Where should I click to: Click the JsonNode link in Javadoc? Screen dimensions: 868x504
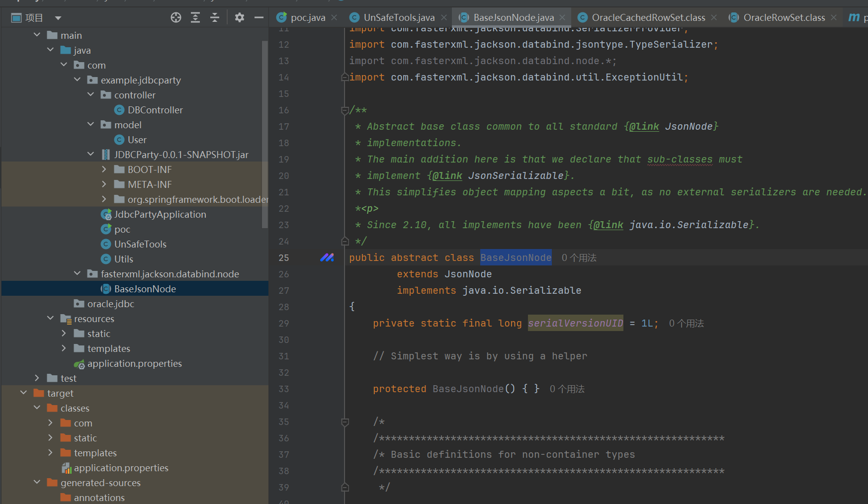point(689,126)
